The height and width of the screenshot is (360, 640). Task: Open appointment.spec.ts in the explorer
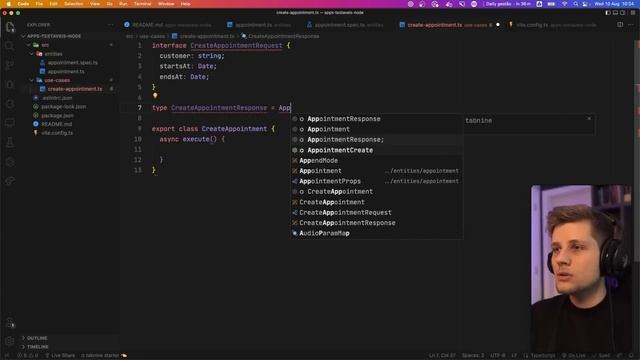(72, 63)
